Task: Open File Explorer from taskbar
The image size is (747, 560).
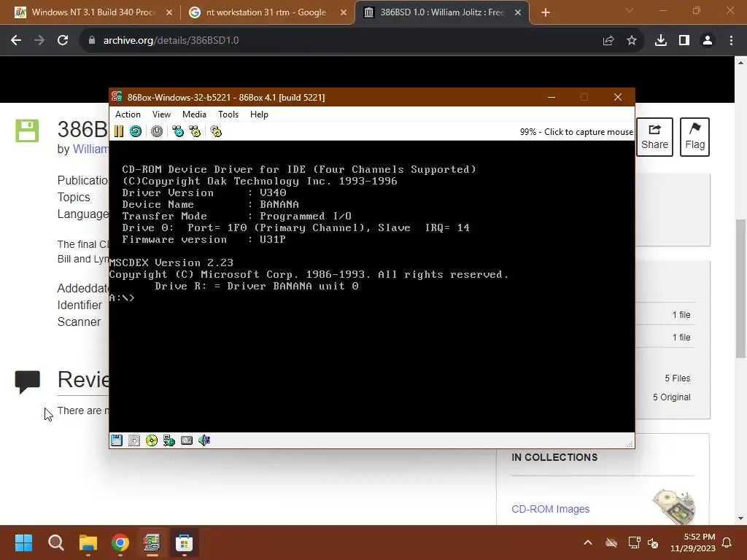Action: (x=88, y=542)
